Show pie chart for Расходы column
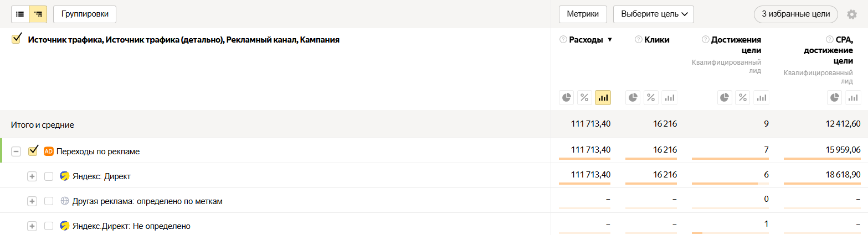The height and width of the screenshot is (235, 868). coord(567,98)
